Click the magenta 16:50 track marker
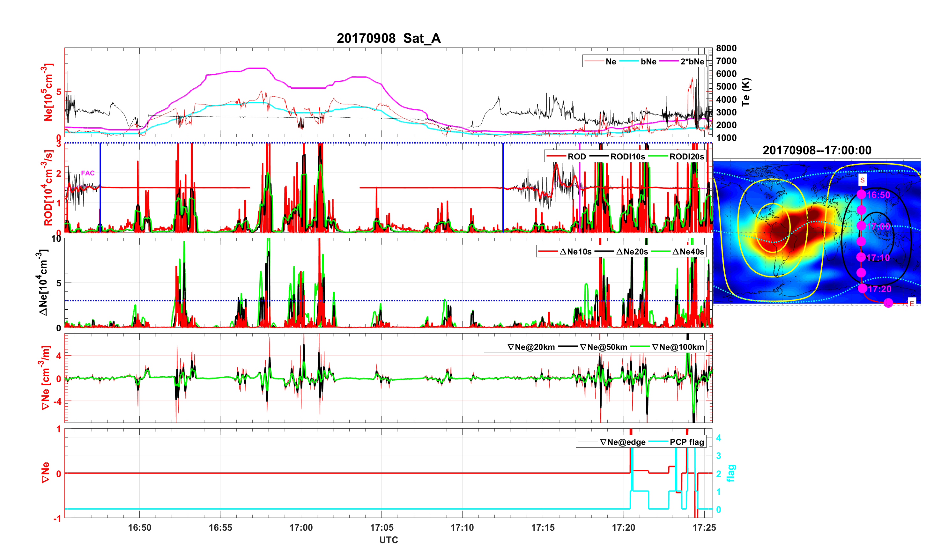The image size is (926, 560). click(861, 194)
